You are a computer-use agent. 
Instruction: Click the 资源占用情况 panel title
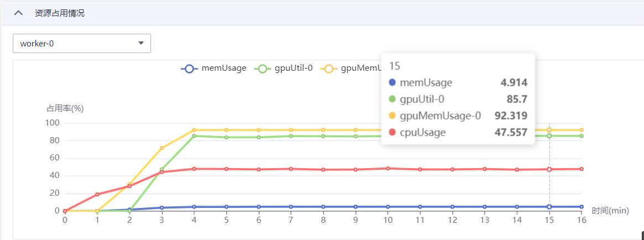(60, 13)
